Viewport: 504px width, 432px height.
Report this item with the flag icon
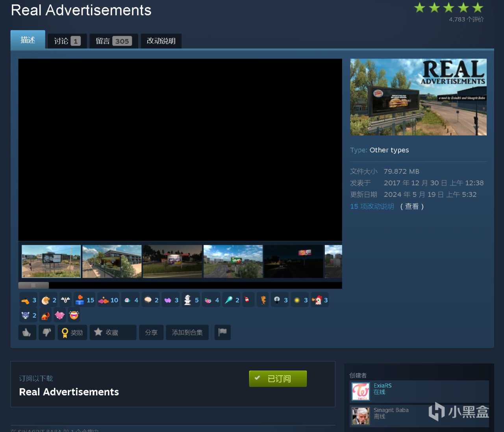(222, 332)
